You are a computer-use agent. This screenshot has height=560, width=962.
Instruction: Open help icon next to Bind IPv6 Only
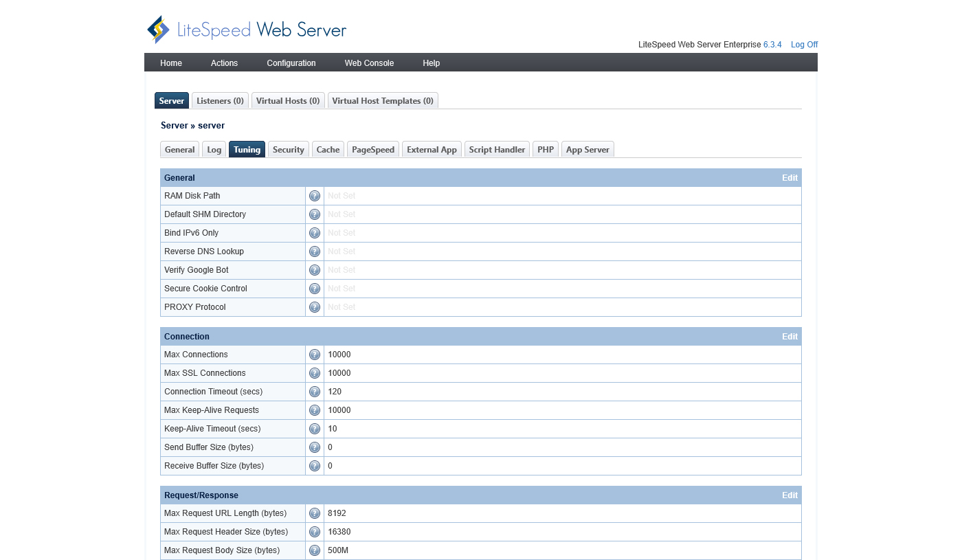click(x=315, y=233)
